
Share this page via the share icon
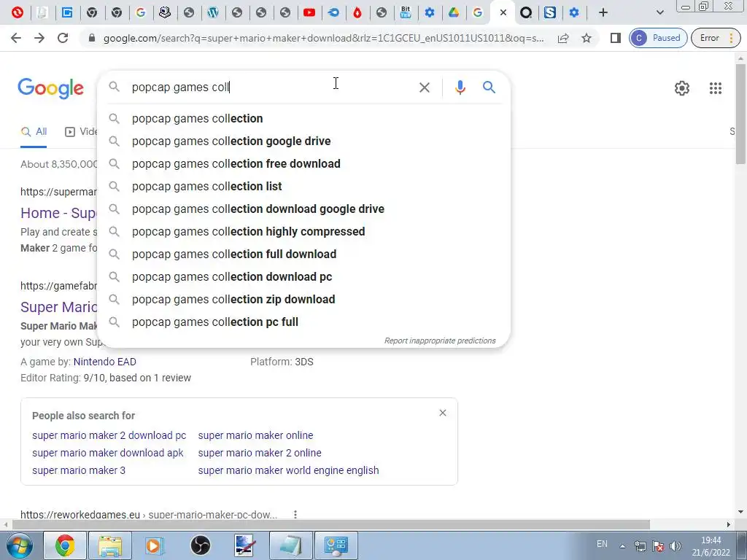[x=563, y=38]
